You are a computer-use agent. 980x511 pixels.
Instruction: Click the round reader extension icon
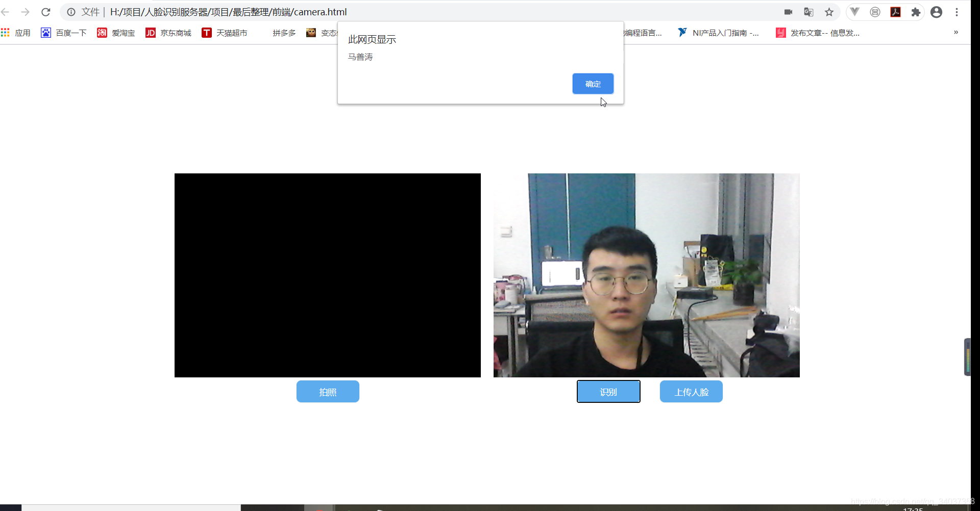pos(875,12)
